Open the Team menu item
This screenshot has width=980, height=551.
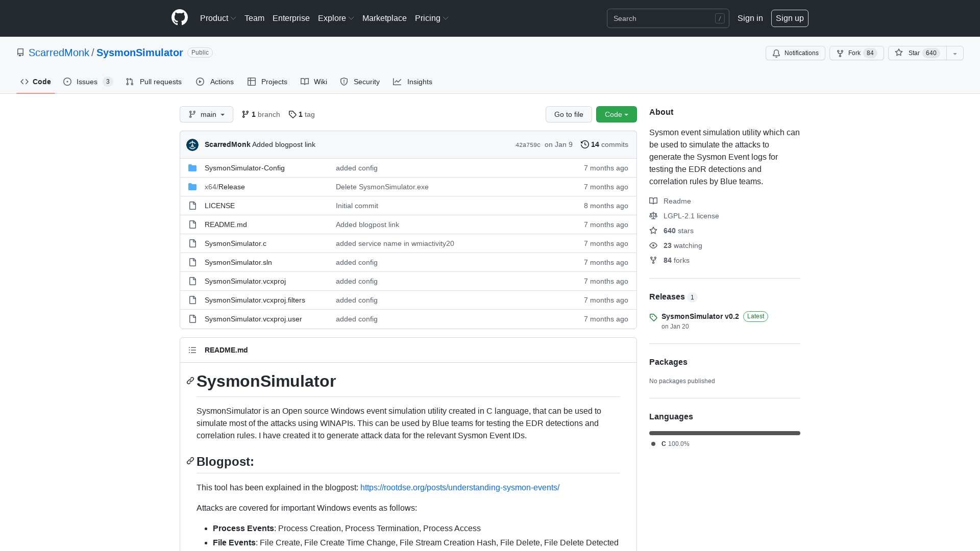pos(254,18)
